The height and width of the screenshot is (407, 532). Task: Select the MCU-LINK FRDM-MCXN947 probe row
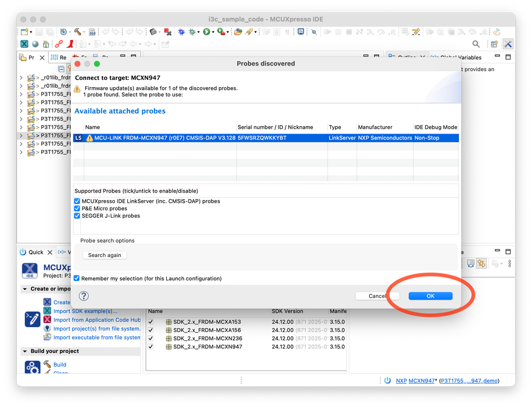click(x=266, y=138)
